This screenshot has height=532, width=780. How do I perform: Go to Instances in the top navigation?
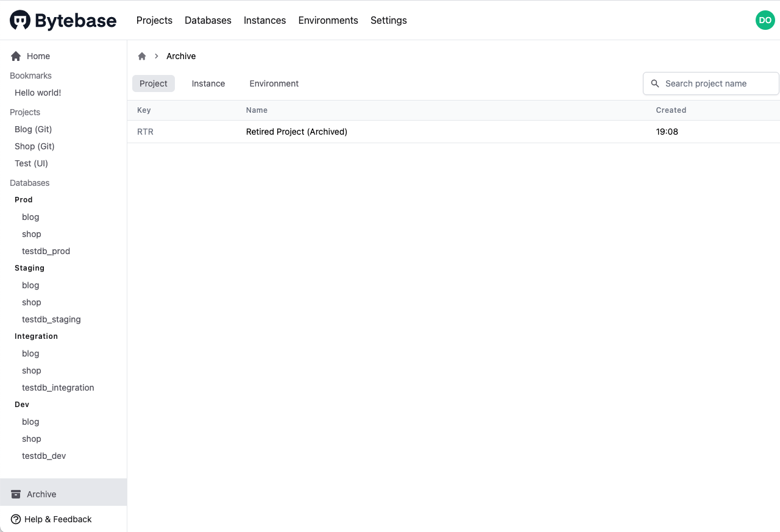(264, 20)
